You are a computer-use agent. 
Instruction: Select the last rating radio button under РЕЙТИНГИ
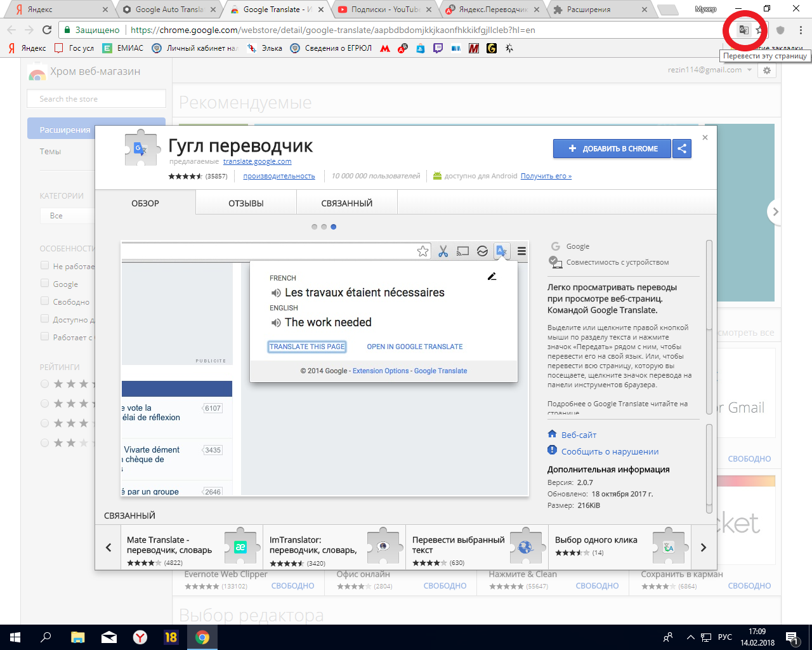pyautogui.click(x=44, y=442)
